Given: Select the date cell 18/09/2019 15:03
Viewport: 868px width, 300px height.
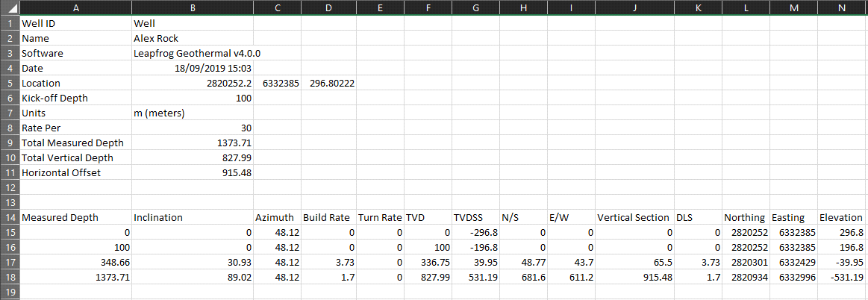Looking at the screenshot, I should click(x=191, y=68).
